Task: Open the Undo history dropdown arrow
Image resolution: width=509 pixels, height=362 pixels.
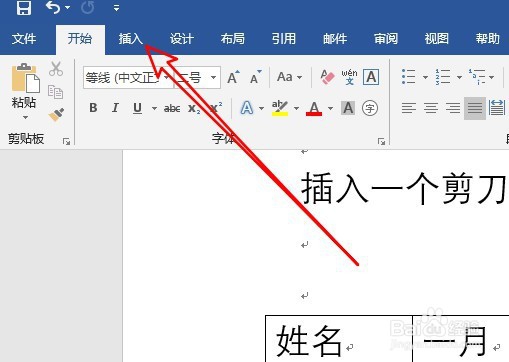Action: coord(68,8)
